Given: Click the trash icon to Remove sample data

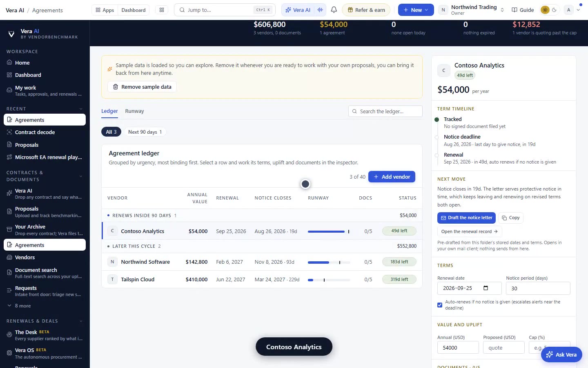Looking at the screenshot, I should point(116,87).
